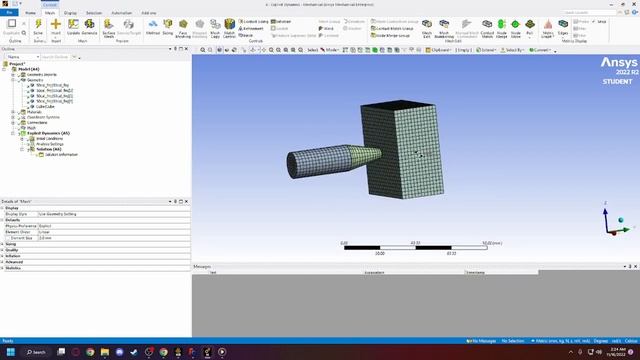Screen dimensions: 640x360
Task: Expand the Connections tree node
Action: click(13, 122)
